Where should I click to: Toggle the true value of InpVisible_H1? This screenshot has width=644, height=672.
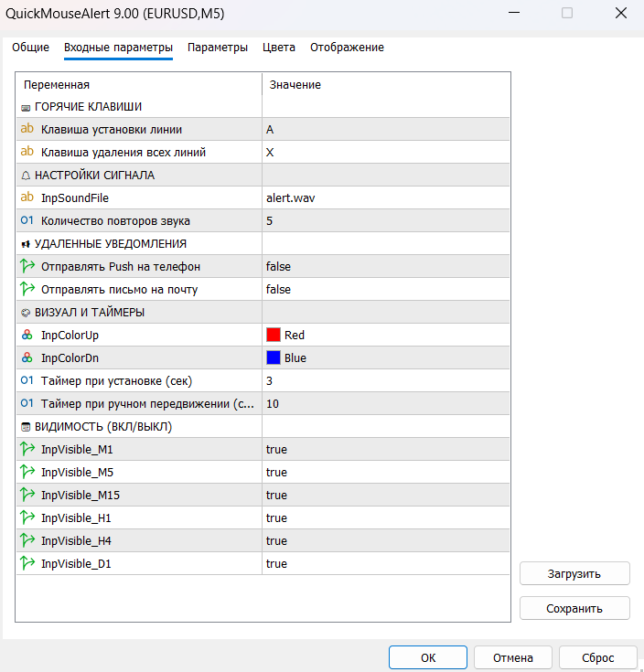[386, 517]
